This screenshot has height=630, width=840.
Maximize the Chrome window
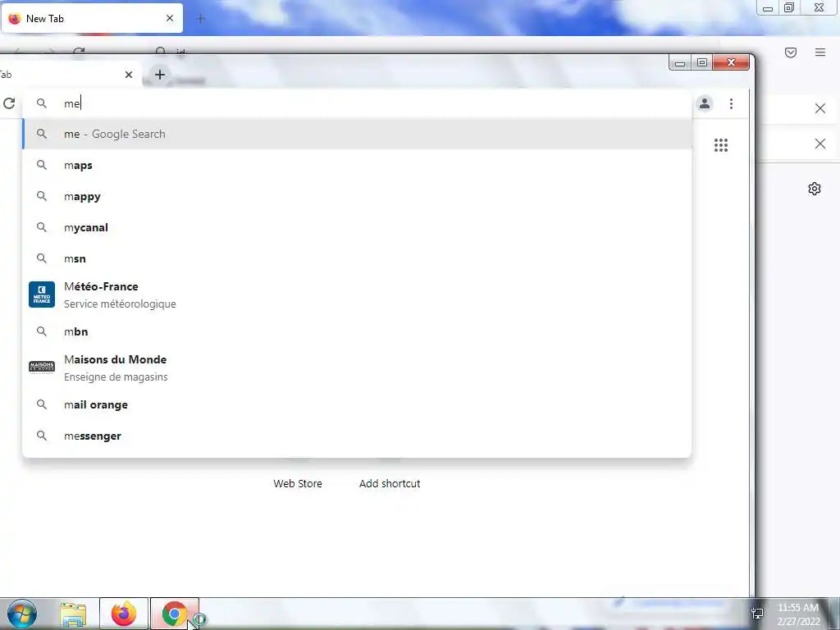702,62
